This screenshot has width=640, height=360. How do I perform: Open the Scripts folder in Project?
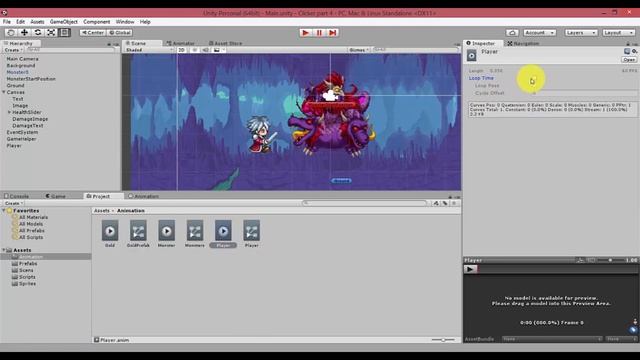pyautogui.click(x=27, y=277)
